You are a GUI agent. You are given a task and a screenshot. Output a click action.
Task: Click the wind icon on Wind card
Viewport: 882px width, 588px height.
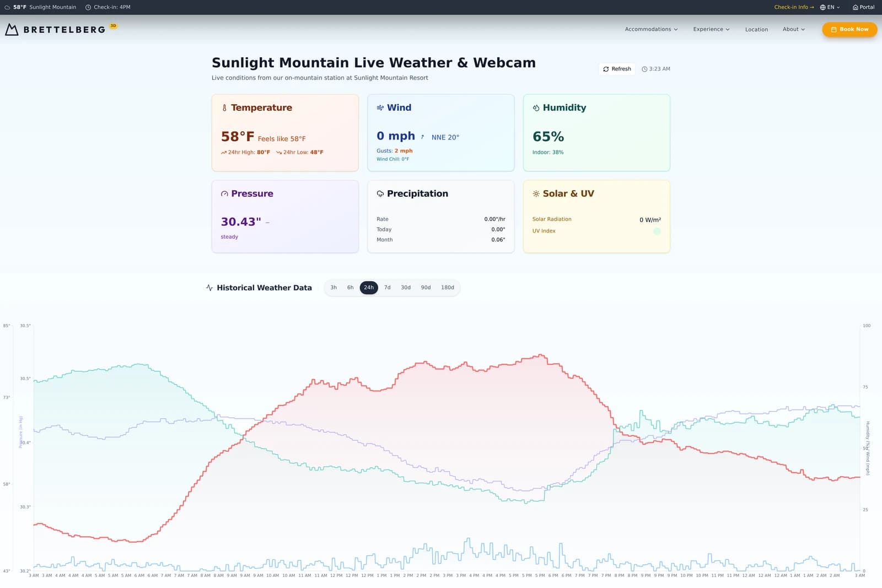pyautogui.click(x=380, y=108)
